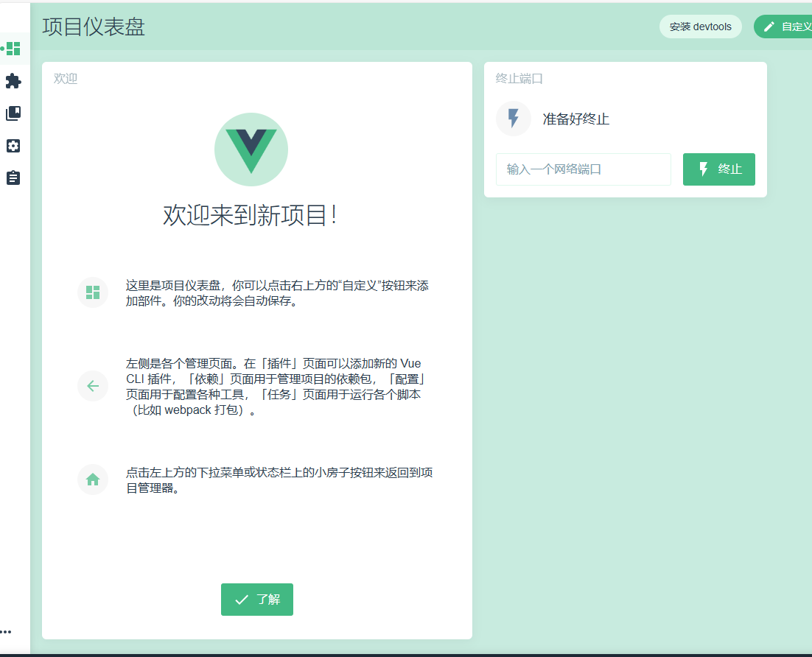Open the Dependencies page book icon
The image size is (812, 657).
tap(13, 113)
